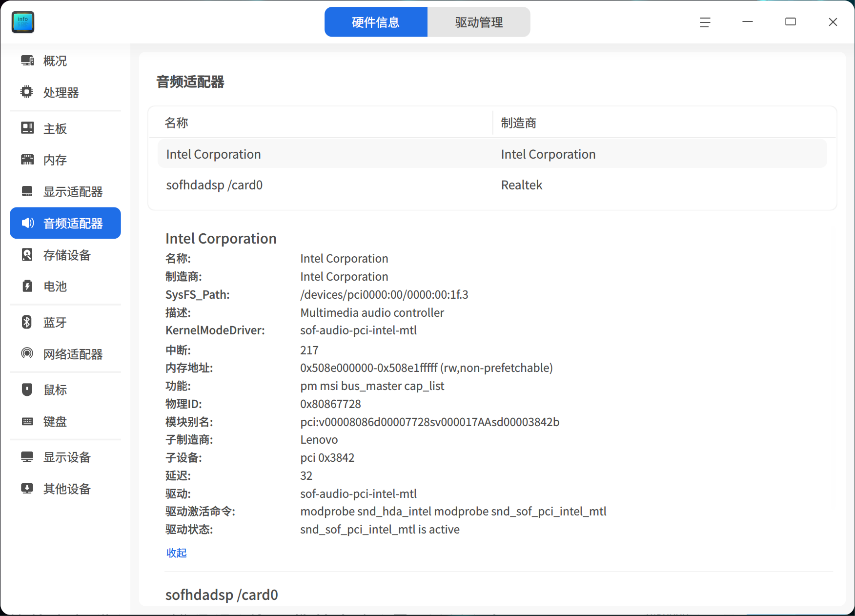Select the 网络适配器 network icon
This screenshot has width=855, height=616.
pos(27,353)
